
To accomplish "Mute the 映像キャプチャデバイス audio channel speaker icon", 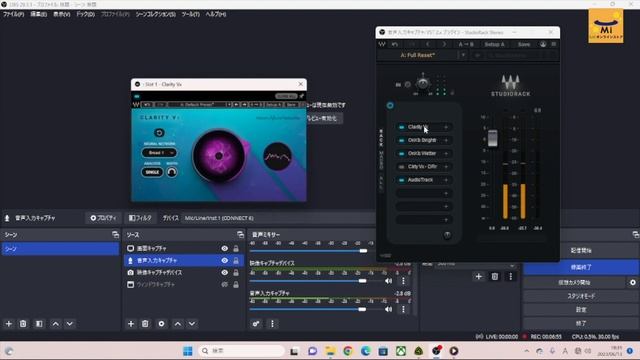I will pos(388,281).
